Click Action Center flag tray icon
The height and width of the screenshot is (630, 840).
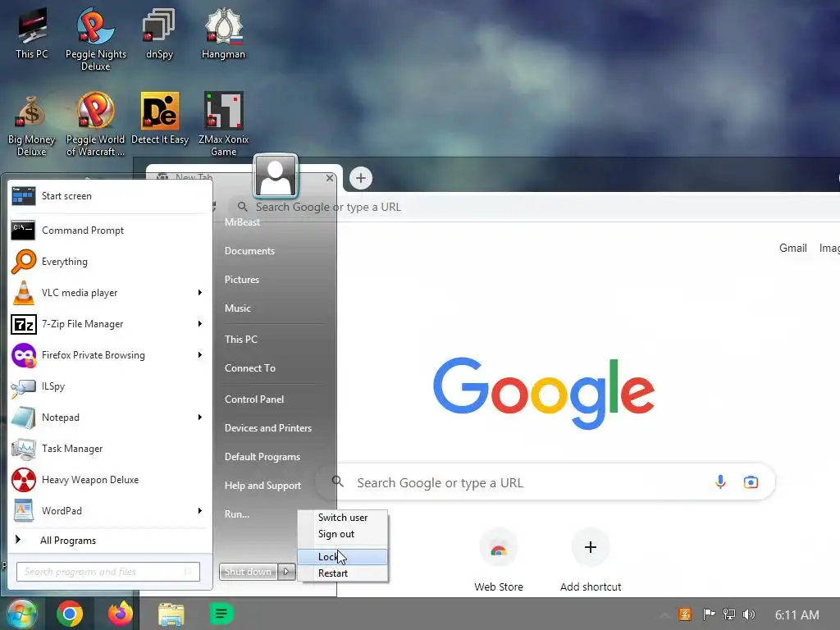[709, 614]
